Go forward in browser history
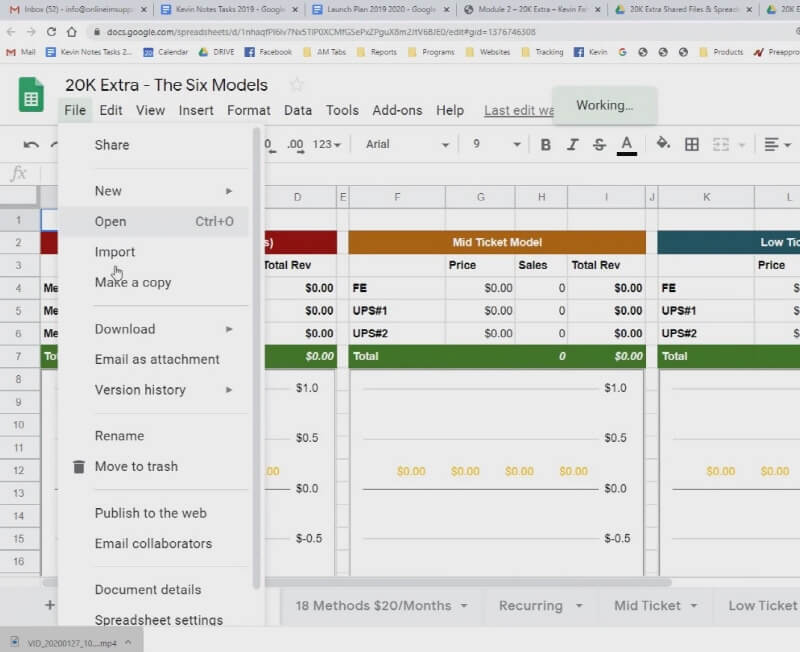 click(x=31, y=32)
